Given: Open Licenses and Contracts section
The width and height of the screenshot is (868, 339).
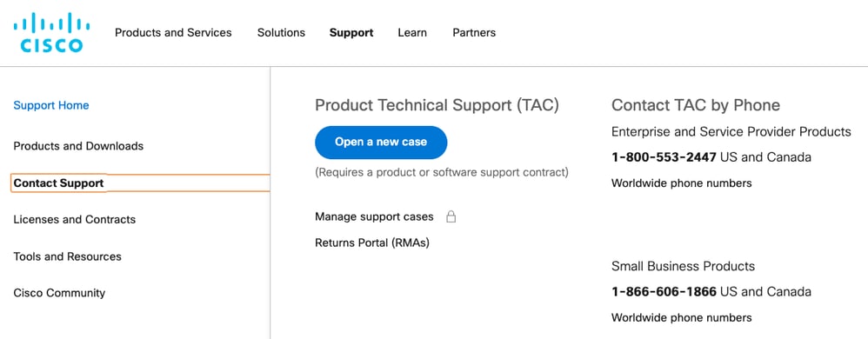Looking at the screenshot, I should pos(74,220).
